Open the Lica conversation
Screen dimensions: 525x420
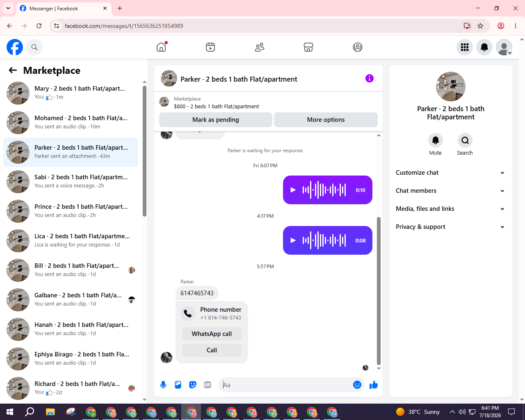[x=71, y=241]
